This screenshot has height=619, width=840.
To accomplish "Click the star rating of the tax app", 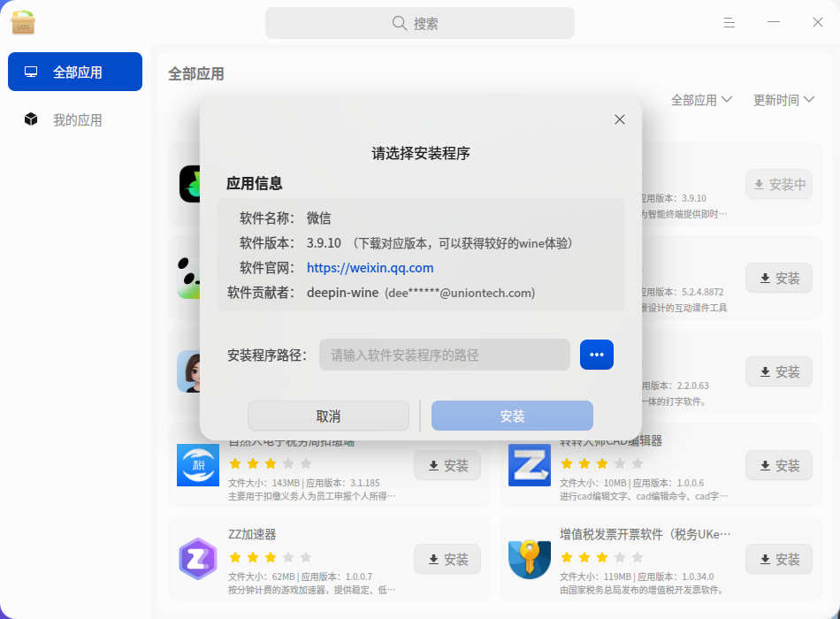I will (x=271, y=463).
